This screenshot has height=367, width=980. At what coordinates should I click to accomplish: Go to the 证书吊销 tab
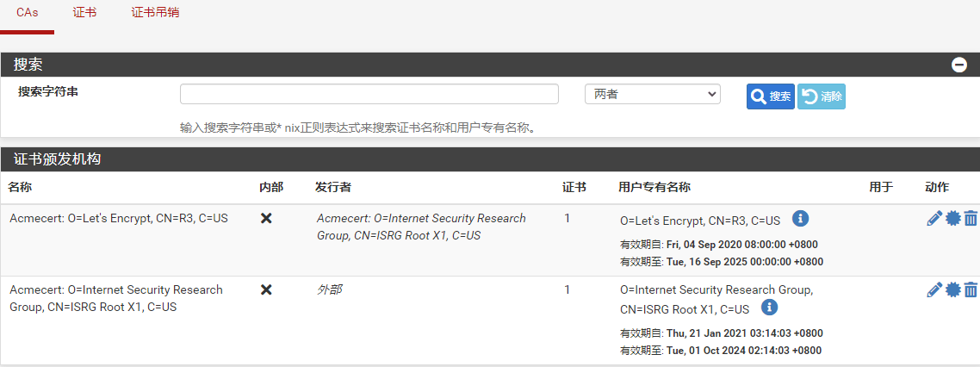click(x=155, y=13)
